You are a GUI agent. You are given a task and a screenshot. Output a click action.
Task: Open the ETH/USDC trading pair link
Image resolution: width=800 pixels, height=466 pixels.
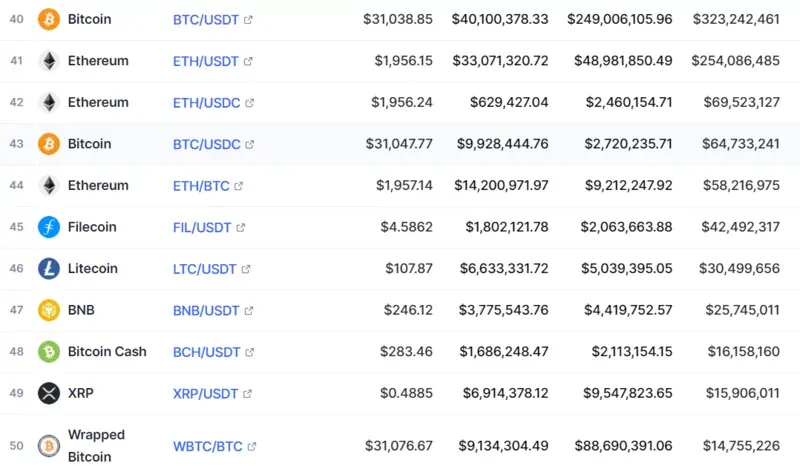click(207, 103)
